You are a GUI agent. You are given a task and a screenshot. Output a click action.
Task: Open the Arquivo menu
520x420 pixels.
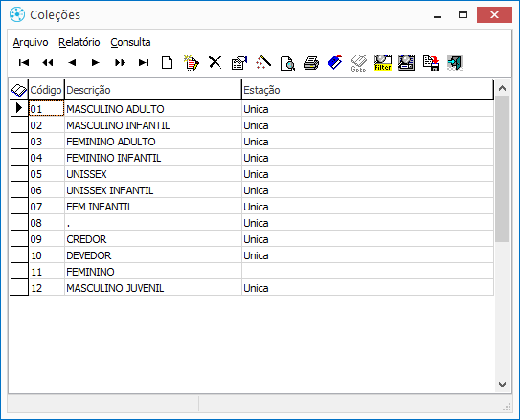tap(31, 42)
